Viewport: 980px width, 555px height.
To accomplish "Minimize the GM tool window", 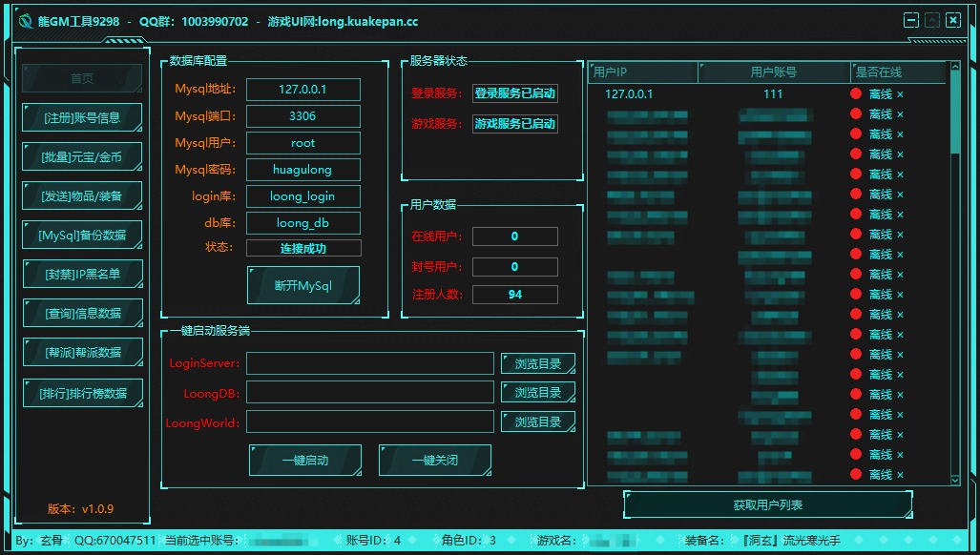I will pyautogui.click(x=911, y=20).
